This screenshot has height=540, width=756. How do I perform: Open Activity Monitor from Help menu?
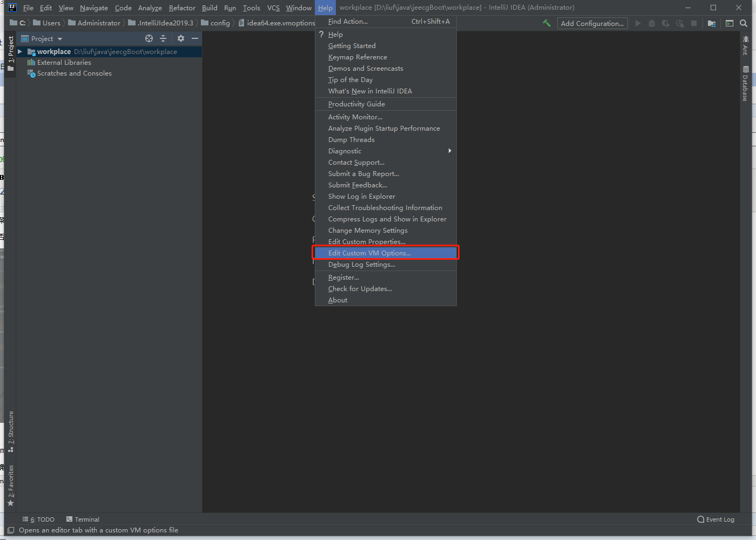[386, 117]
